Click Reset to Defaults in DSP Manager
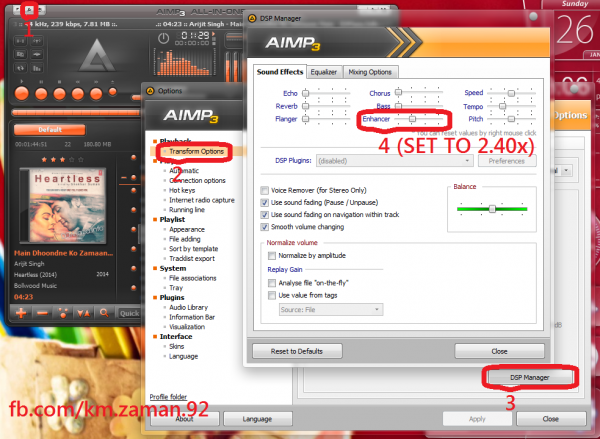This screenshot has width=600, height=439. coord(297,351)
